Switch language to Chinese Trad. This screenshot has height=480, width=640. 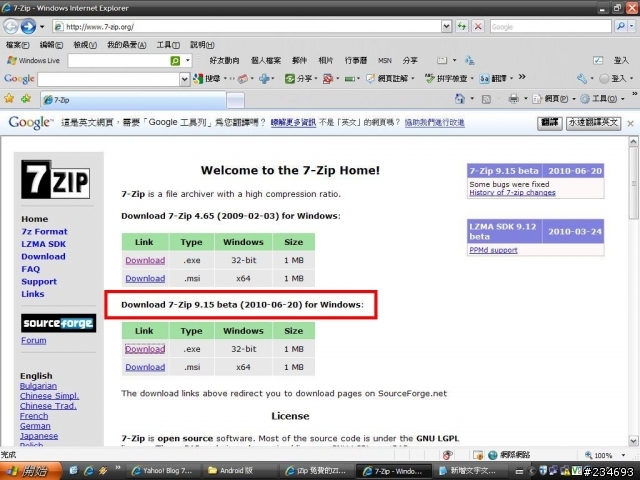pyautogui.click(x=48, y=406)
